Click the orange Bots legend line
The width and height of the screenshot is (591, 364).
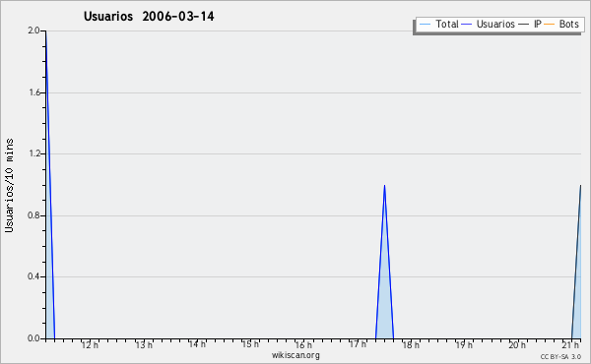click(550, 25)
